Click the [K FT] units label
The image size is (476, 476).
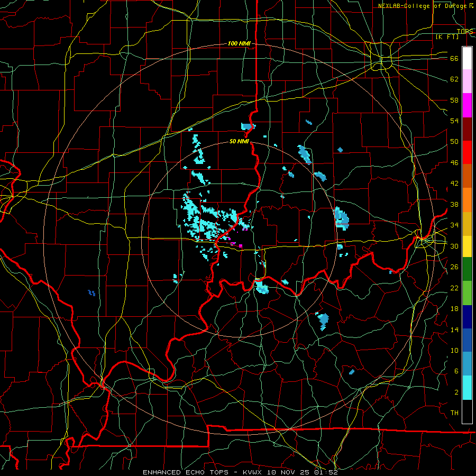[x=447, y=36]
